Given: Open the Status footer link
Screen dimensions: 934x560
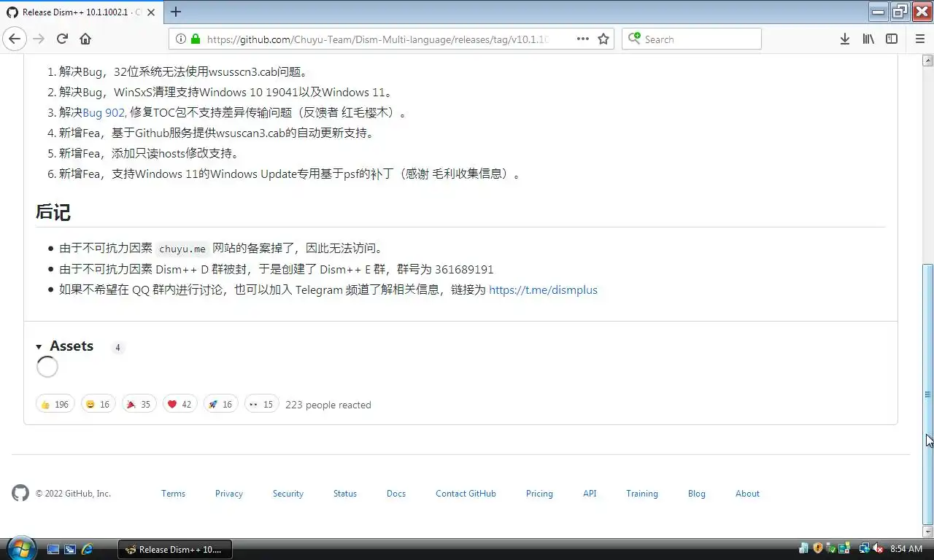Looking at the screenshot, I should (345, 494).
